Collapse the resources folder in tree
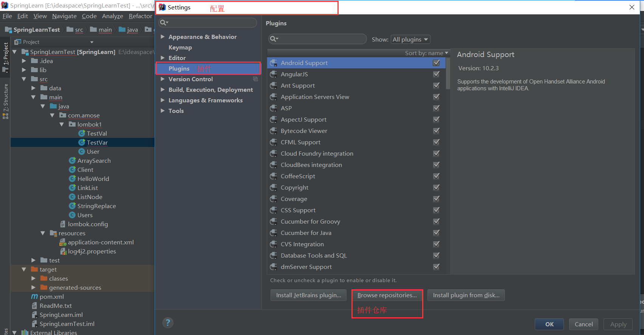 pos(43,233)
